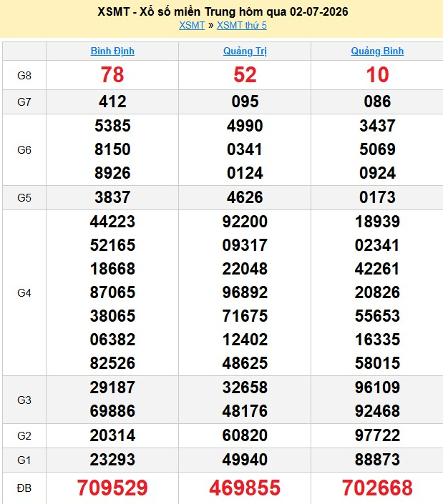Screen dimensions: 443x504
Task: Select G8 result 78 for Bình Định
Action: [x=112, y=75]
